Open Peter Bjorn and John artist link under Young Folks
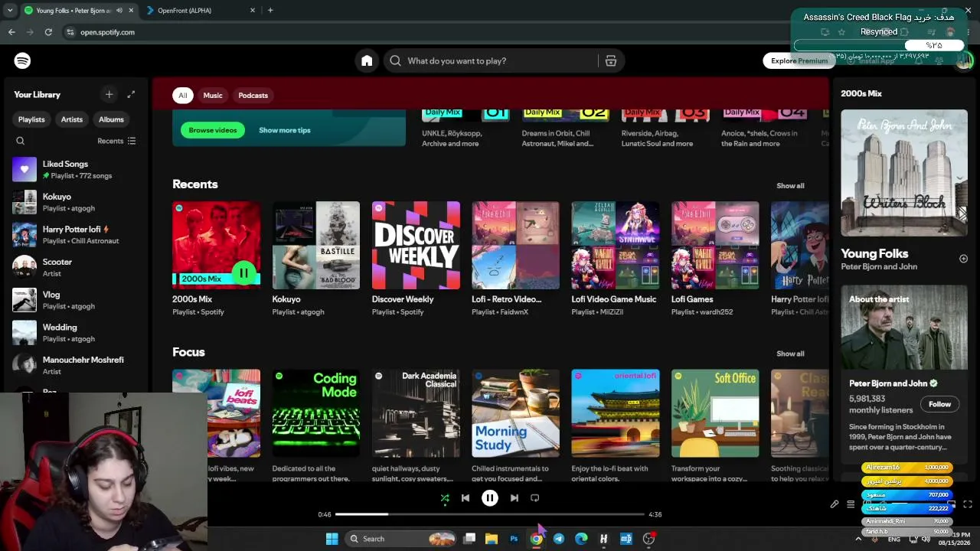This screenshot has height=551, width=980. (879, 267)
